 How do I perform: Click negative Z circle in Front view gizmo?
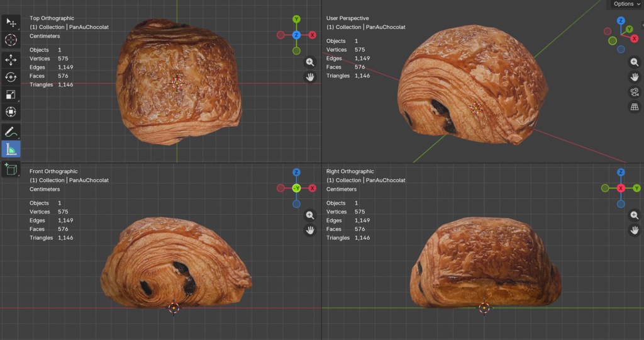tap(297, 204)
